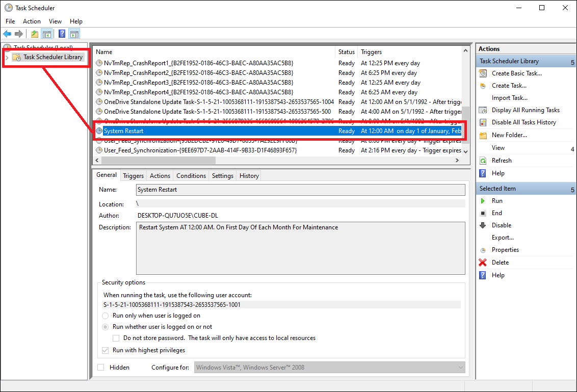
Task: Refresh the task list
Action: [502, 160]
